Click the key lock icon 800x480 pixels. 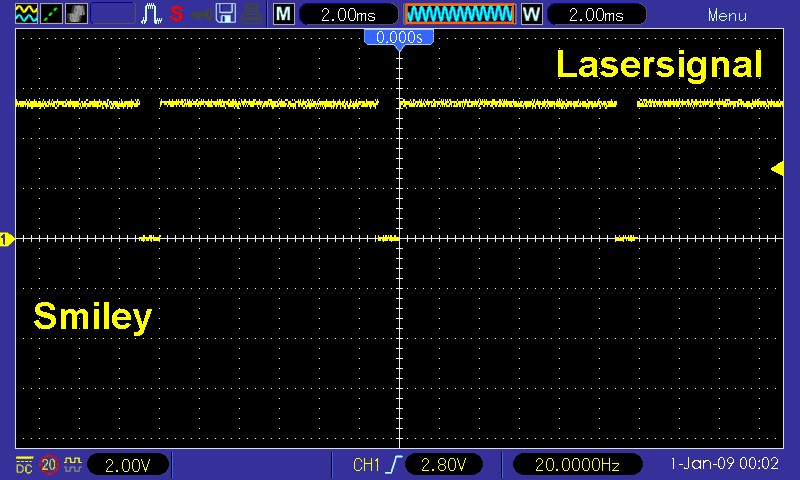pos(201,14)
